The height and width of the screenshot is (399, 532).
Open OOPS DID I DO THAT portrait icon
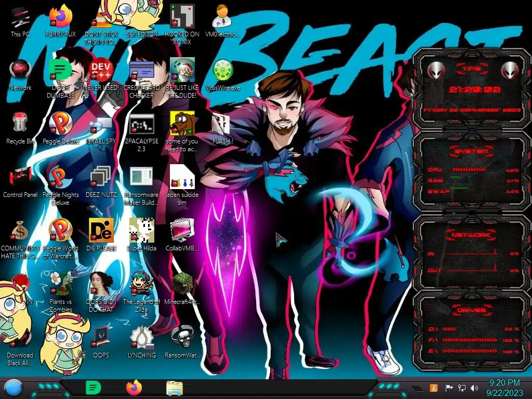[101, 292]
